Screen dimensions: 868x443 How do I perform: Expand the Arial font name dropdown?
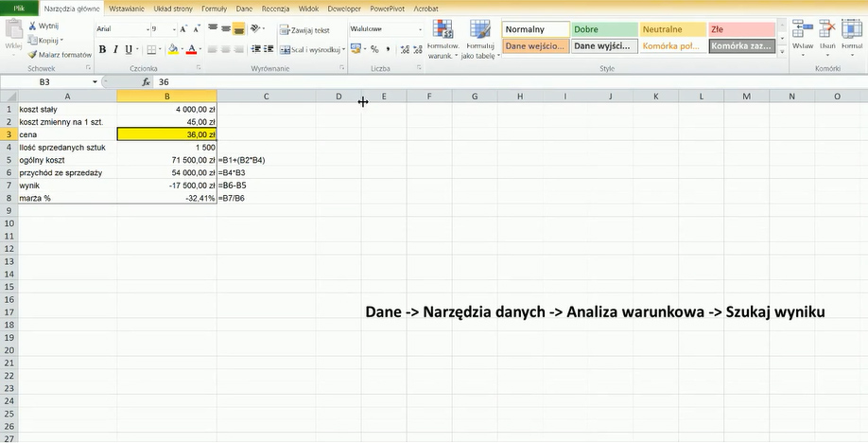coord(143,29)
